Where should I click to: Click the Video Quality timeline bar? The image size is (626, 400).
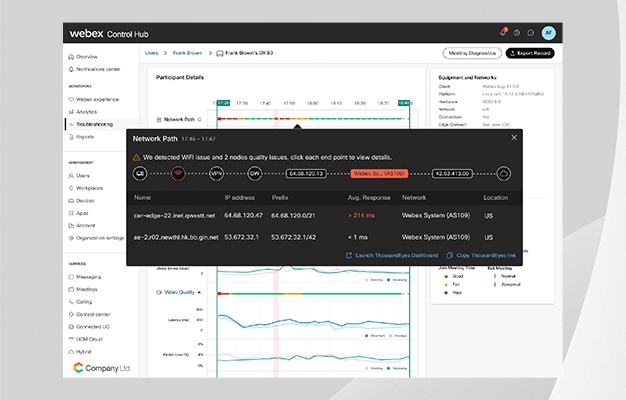[313, 294]
